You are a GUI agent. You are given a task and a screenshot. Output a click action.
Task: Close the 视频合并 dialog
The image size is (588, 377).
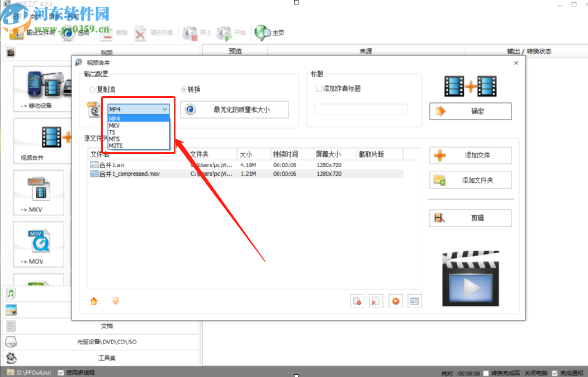(516, 63)
